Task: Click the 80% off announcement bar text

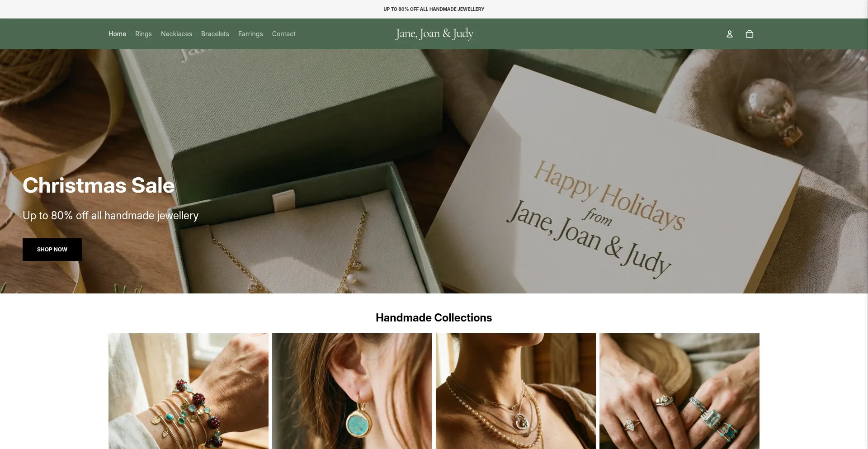Action: pyautogui.click(x=434, y=9)
